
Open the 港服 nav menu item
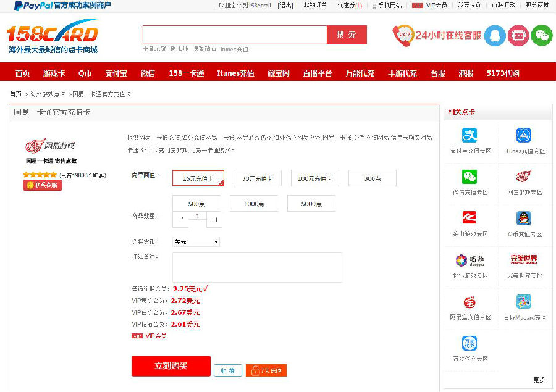466,73
